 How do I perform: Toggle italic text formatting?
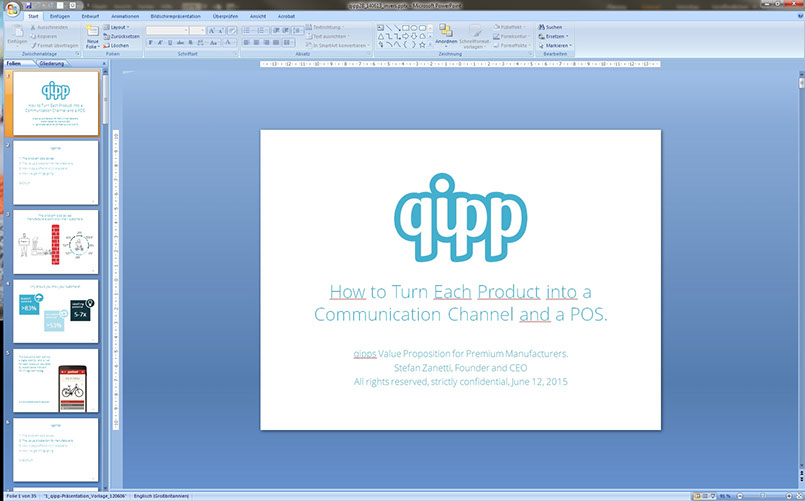(x=160, y=43)
